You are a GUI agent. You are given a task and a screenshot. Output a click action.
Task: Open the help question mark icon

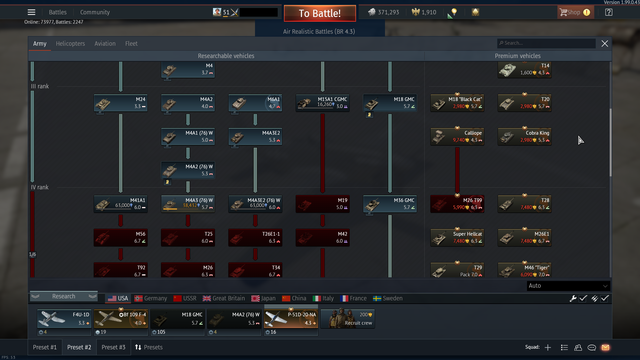[x=609, y=12]
